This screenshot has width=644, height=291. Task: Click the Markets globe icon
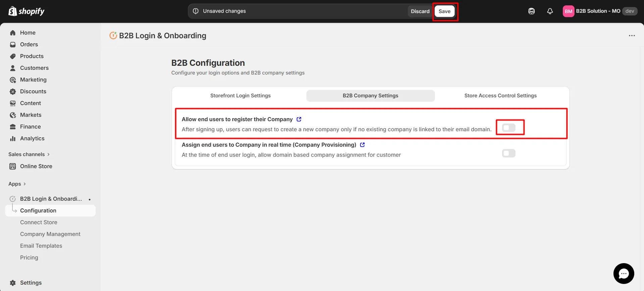(x=13, y=115)
